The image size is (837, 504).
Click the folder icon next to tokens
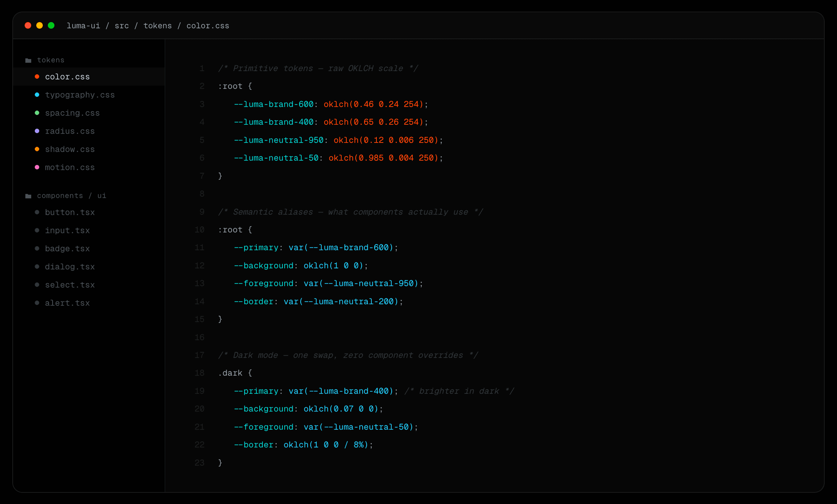click(28, 60)
